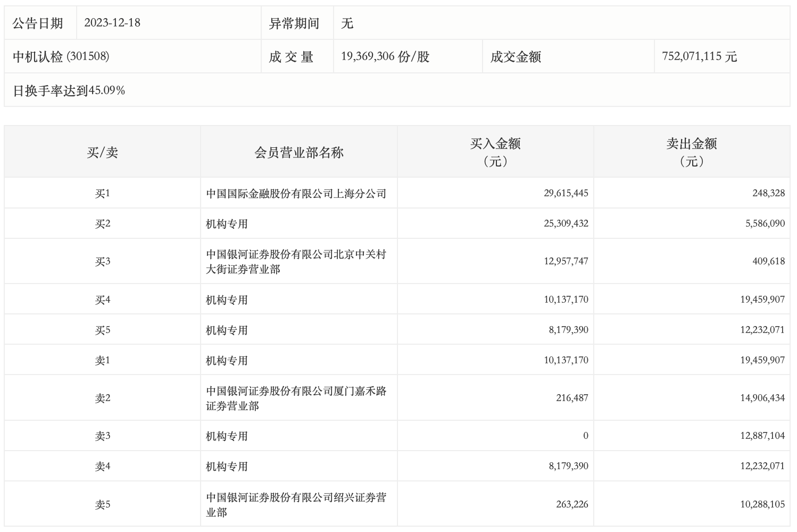Select the buy amount 29,615,445
The image size is (797, 532).
(x=566, y=193)
